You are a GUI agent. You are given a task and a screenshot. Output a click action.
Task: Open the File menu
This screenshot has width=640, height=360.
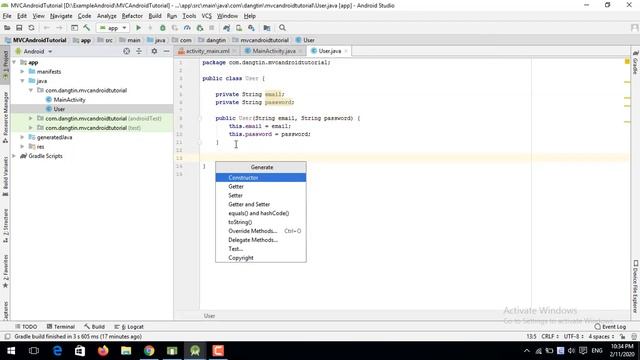pos(7,16)
